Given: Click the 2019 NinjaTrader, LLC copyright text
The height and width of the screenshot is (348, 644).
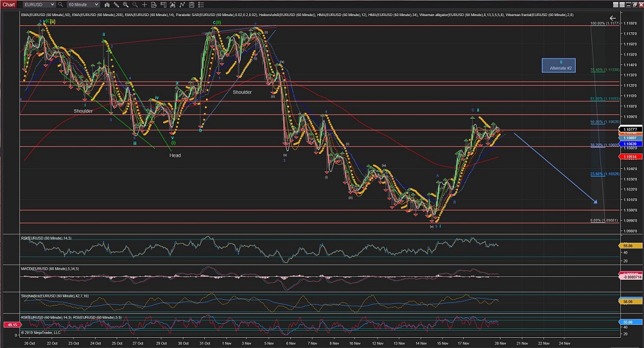Looking at the screenshot, I should (41, 333).
